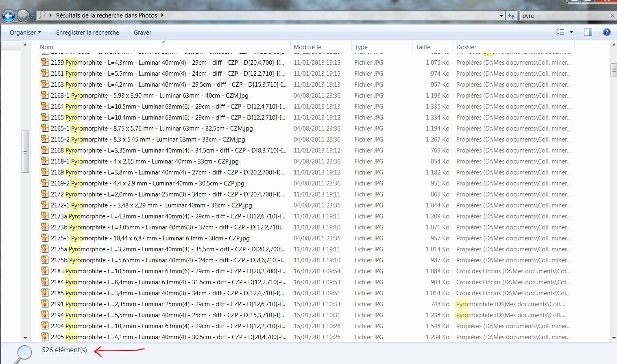Click JPG icon of 2205 Pyromorphite file
Viewport: 617px width, 364px height.
coord(45,337)
